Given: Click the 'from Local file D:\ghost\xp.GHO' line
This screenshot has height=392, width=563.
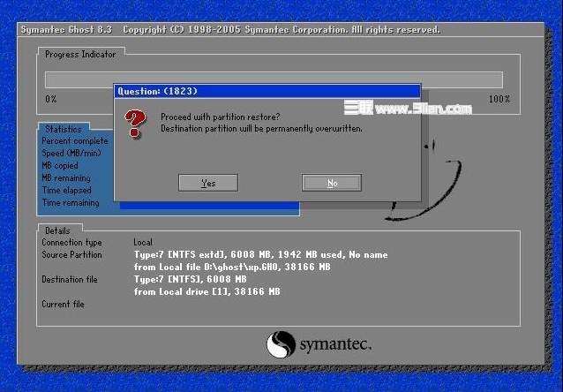Looking at the screenshot, I should click(232, 267).
